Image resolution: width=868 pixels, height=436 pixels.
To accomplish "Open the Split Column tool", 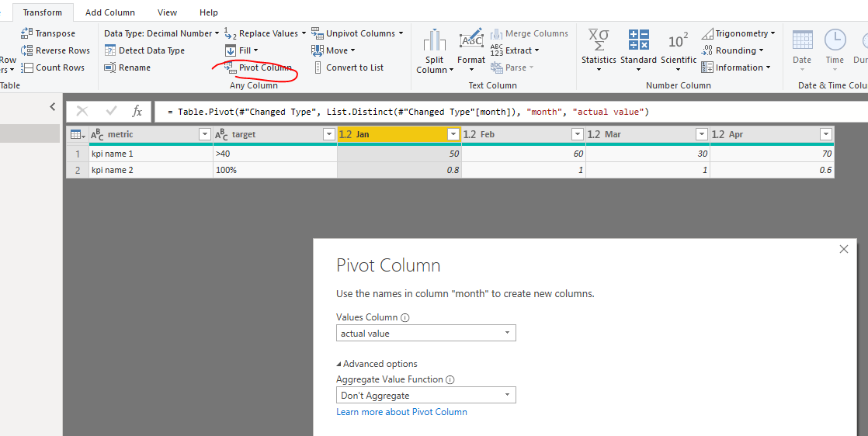I will tap(435, 51).
